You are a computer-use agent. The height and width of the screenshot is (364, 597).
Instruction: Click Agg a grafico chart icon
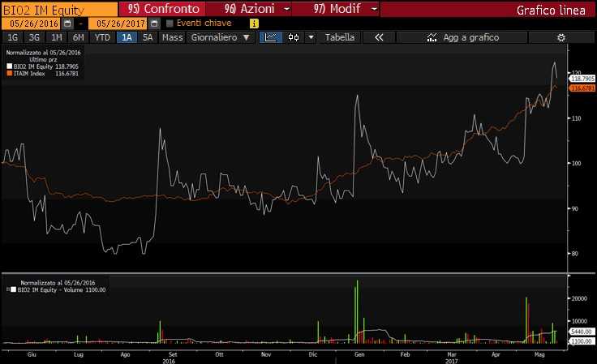click(x=432, y=37)
